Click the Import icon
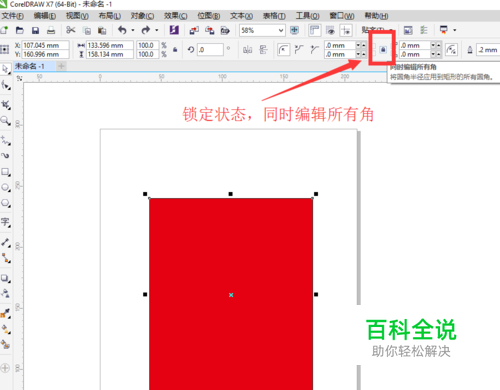Image resolution: width=500 pixels, height=390 pixels. coord(194,31)
